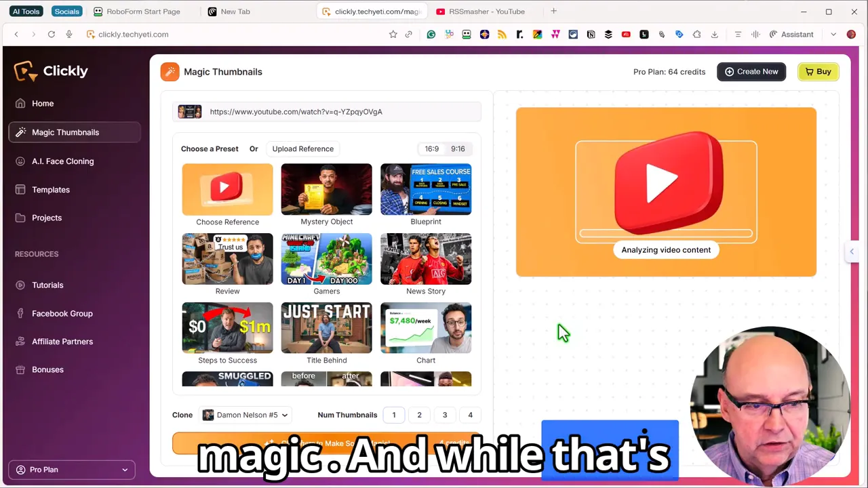Viewport: 868px width, 488px height.
Task: Open Tutorials under Resources
Action: click(x=47, y=285)
